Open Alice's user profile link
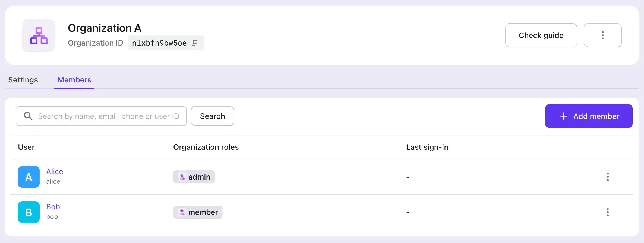644x243 pixels. click(55, 171)
